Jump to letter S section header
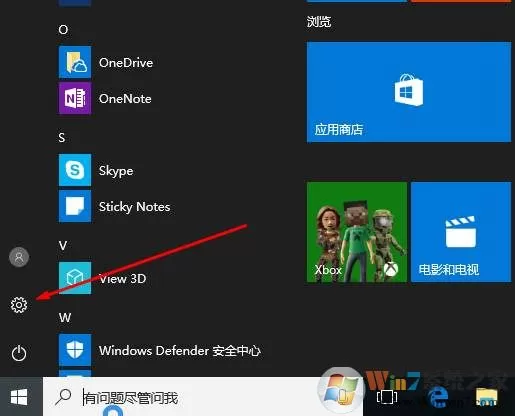This screenshot has height=416, width=515. (x=62, y=137)
